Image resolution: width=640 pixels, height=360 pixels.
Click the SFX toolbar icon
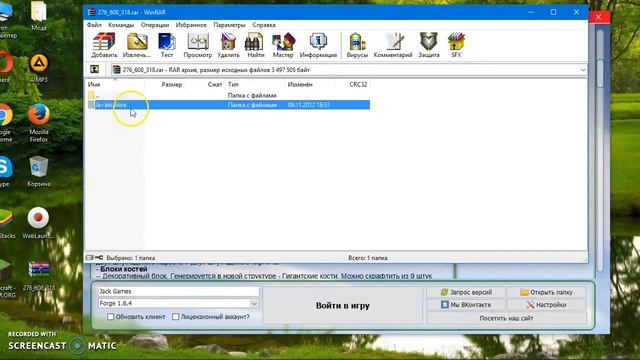click(456, 45)
